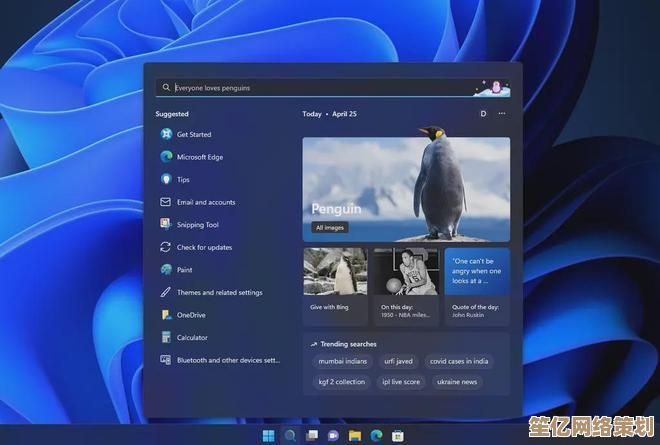This screenshot has width=660, height=445.
Task: Open File Explorer from the taskbar
Action: [x=355, y=436]
